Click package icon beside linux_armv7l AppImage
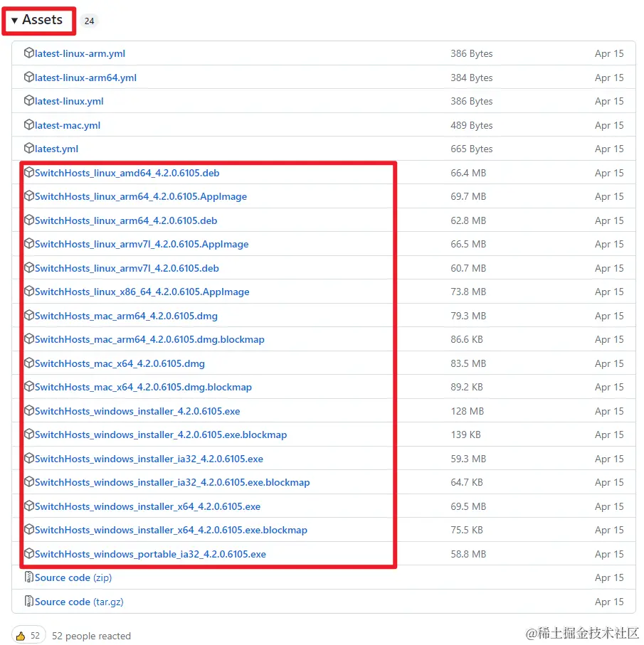 point(28,244)
